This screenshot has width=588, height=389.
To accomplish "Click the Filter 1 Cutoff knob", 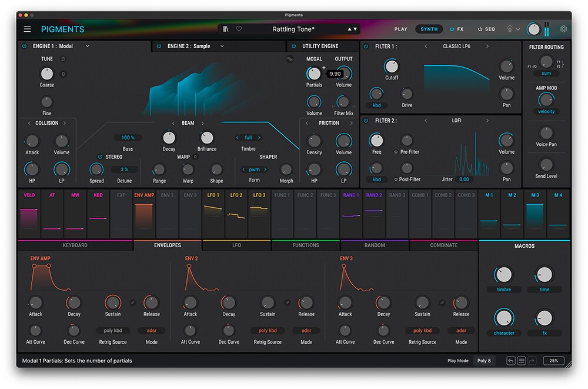I will [392, 67].
